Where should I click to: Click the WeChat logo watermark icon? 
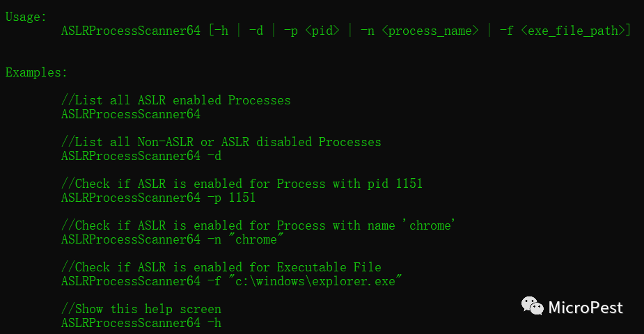533,306
